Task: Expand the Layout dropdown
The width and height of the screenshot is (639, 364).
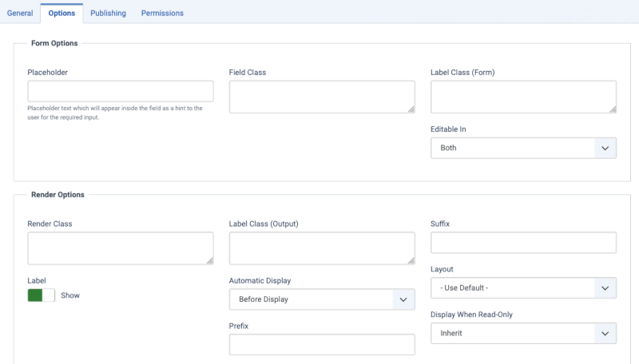Action: (523, 287)
